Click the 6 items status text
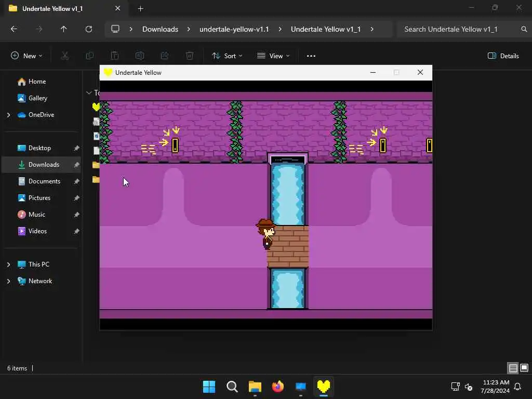The height and width of the screenshot is (399, 532). 17,368
